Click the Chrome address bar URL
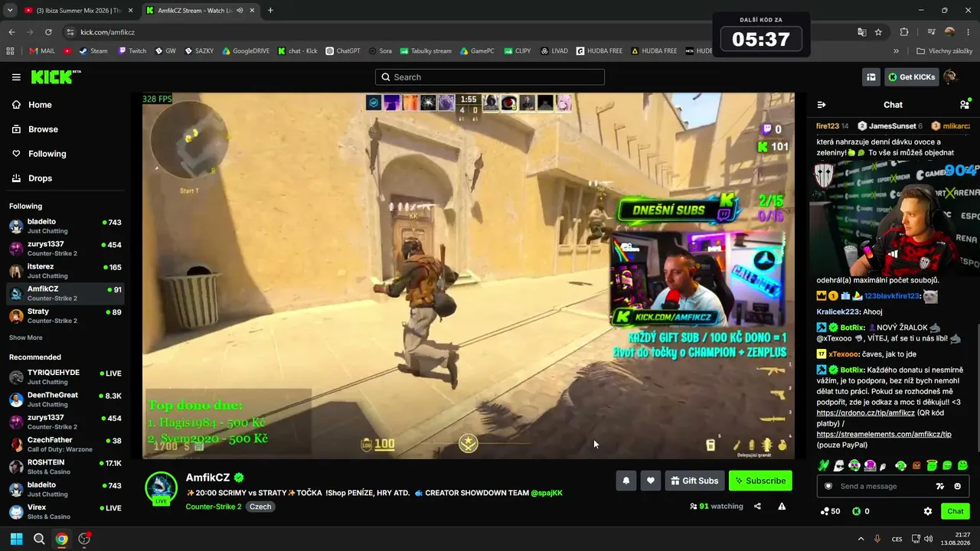980x551 pixels. tap(107, 32)
